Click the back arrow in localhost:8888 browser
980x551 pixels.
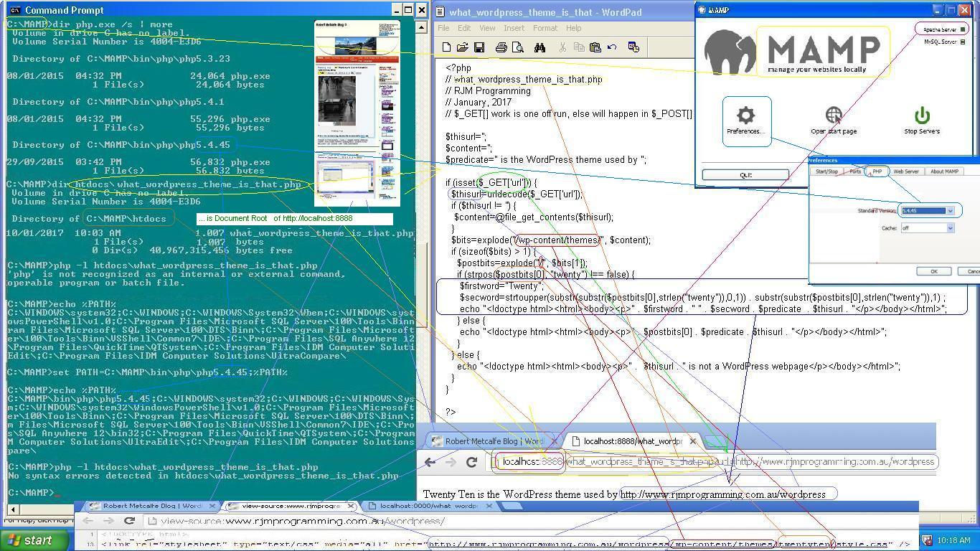[430, 462]
